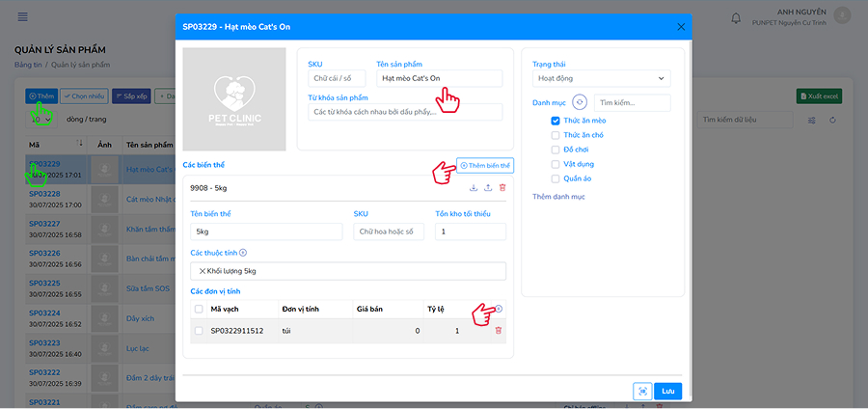
Task: Click the Thêm biến thể button
Action: [x=485, y=166]
